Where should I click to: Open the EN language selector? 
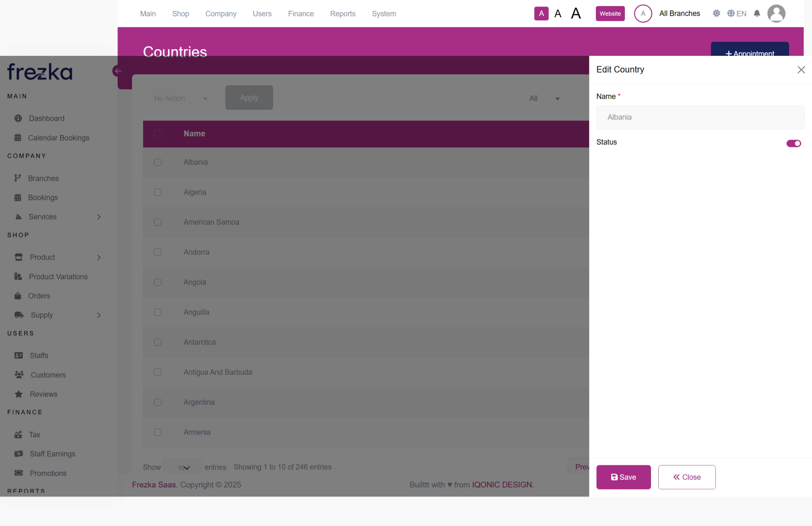point(737,14)
